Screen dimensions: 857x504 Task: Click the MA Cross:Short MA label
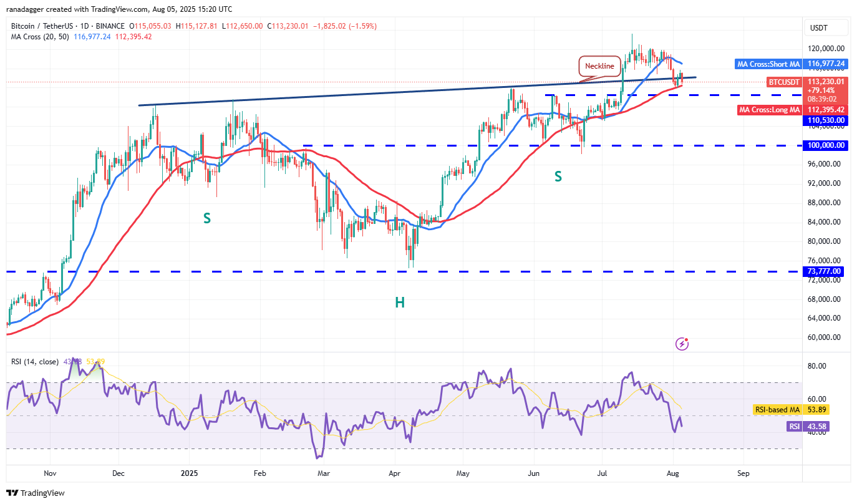click(768, 64)
